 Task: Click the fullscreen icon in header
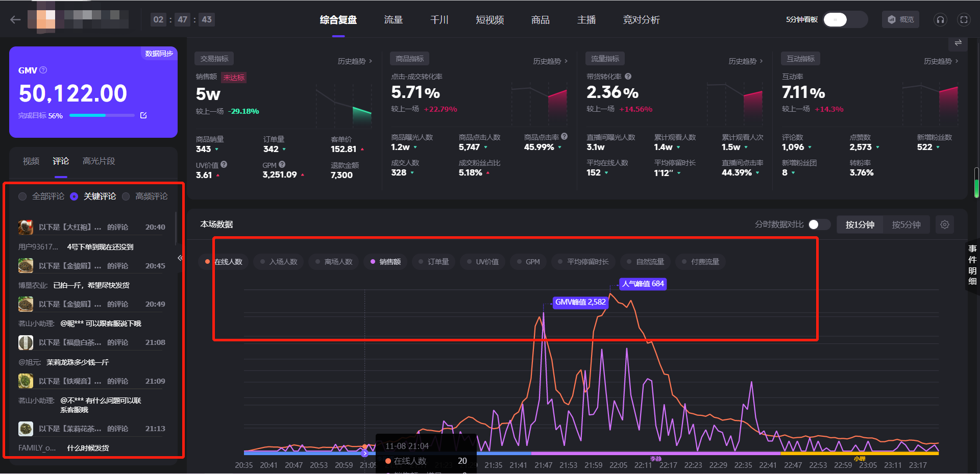click(964, 20)
